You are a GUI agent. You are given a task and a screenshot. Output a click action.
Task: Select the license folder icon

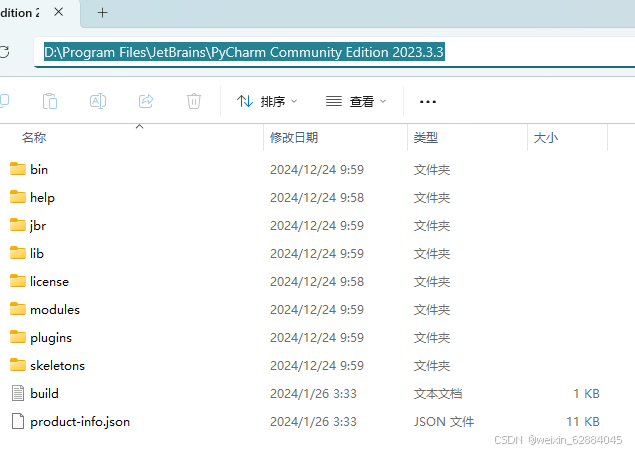(18, 281)
